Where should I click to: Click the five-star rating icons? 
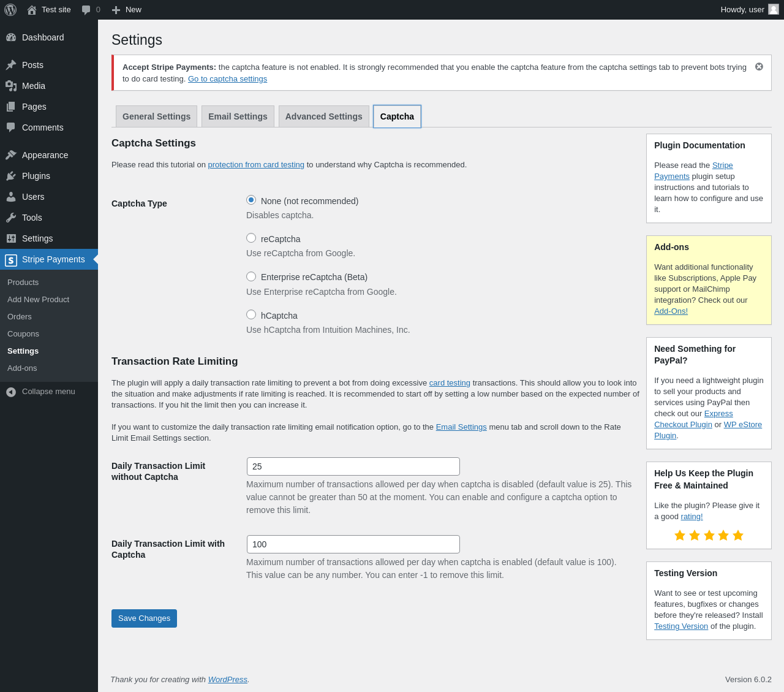point(709,535)
